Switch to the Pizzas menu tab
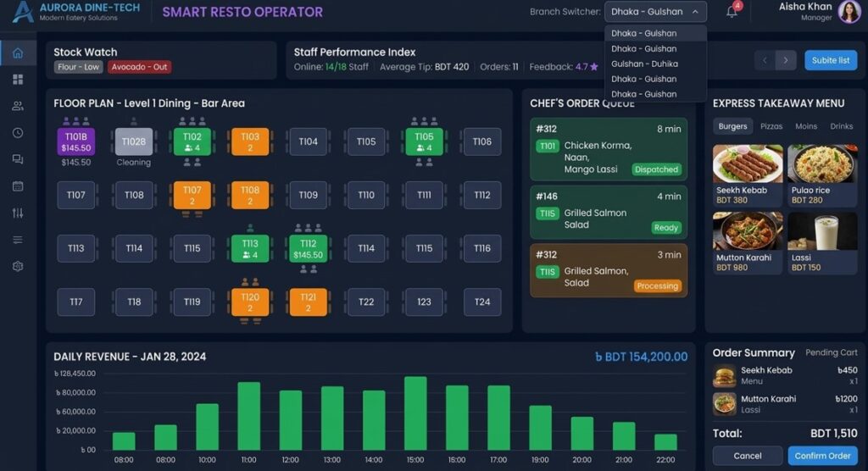 [x=771, y=126]
